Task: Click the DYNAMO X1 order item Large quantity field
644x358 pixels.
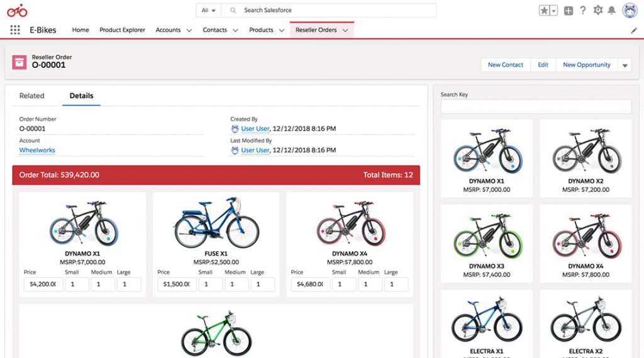Action: pos(129,284)
